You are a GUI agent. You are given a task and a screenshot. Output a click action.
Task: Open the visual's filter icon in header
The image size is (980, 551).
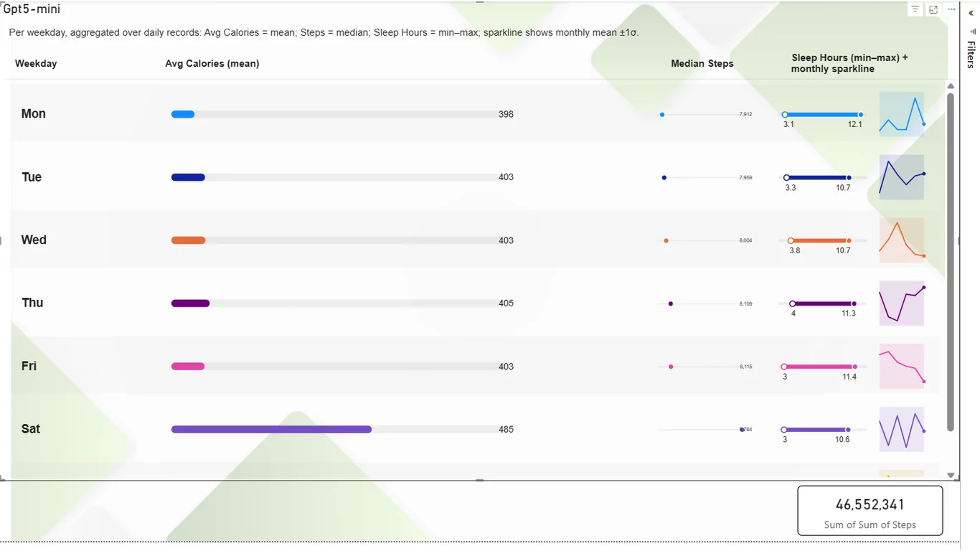pyautogui.click(x=915, y=9)
